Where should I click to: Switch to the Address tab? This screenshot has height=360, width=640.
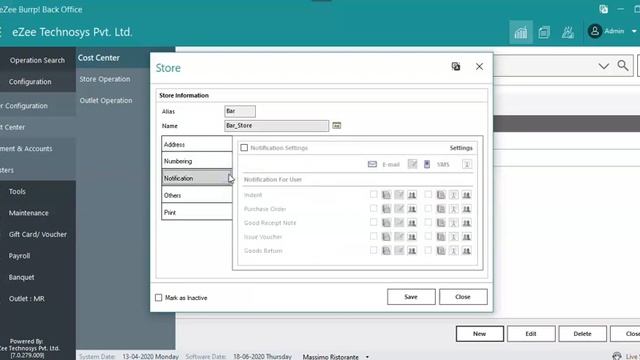(197, 144)
